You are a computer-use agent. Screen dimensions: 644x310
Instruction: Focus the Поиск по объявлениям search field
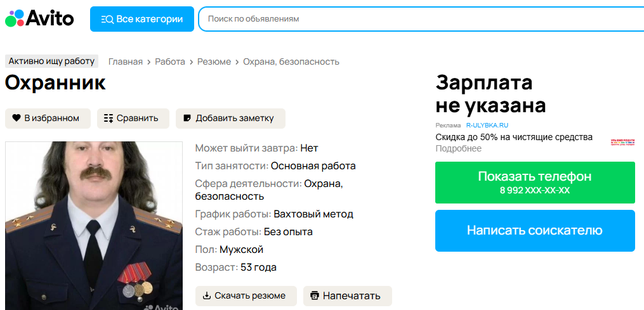click(x=419, y=19)
